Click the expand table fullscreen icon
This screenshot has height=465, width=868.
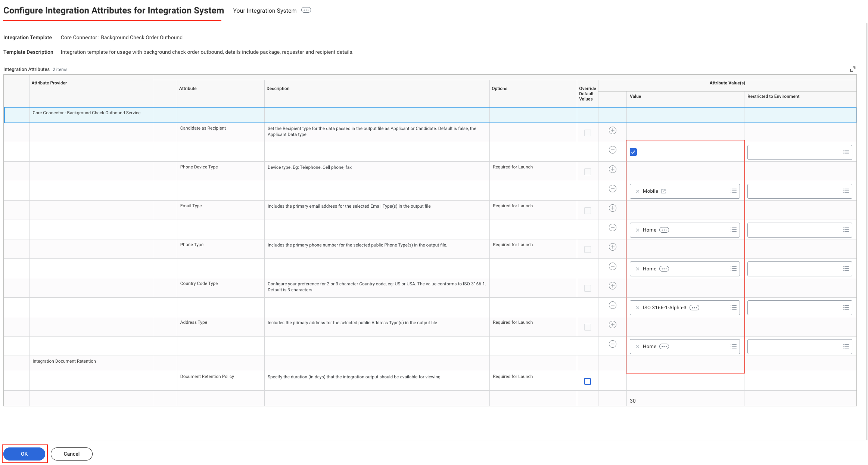[x=852, y=69]
